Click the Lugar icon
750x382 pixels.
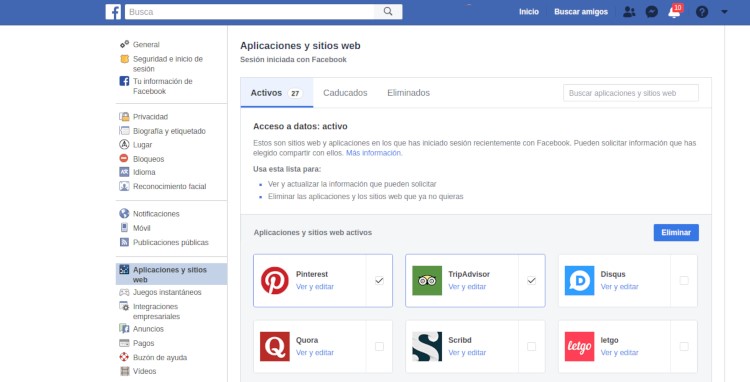tap(124, 144)
